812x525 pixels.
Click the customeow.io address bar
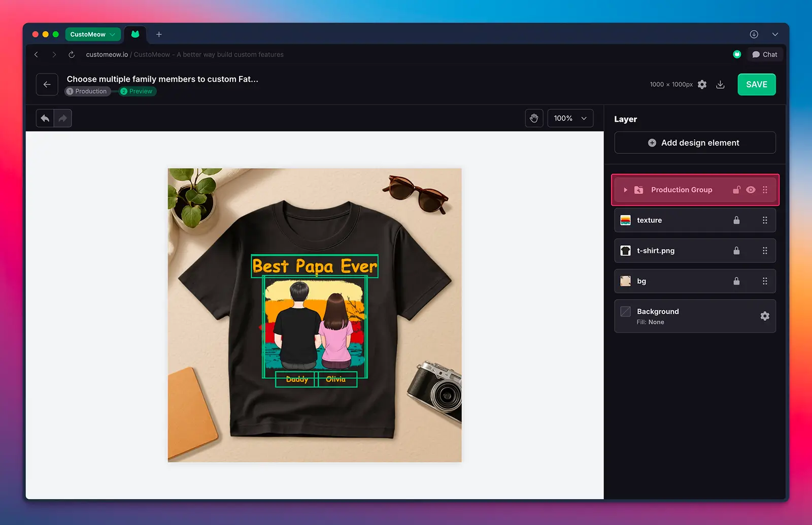(185, 54)
